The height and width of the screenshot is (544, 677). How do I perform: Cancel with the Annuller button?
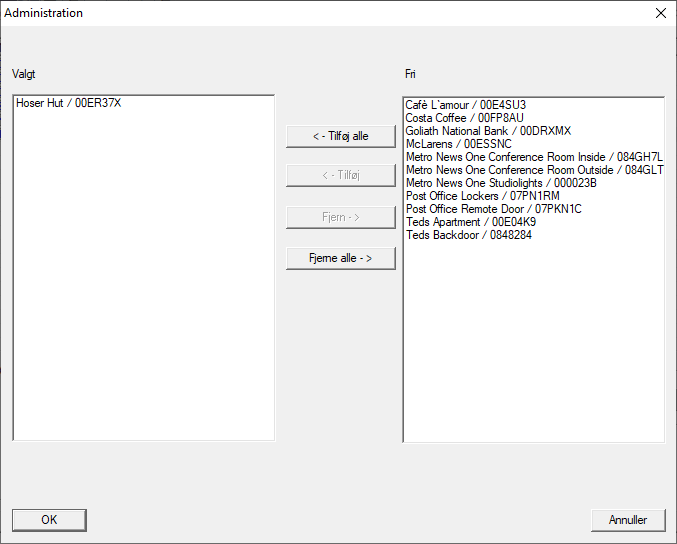pyautogui.click(x=628, y=520)
